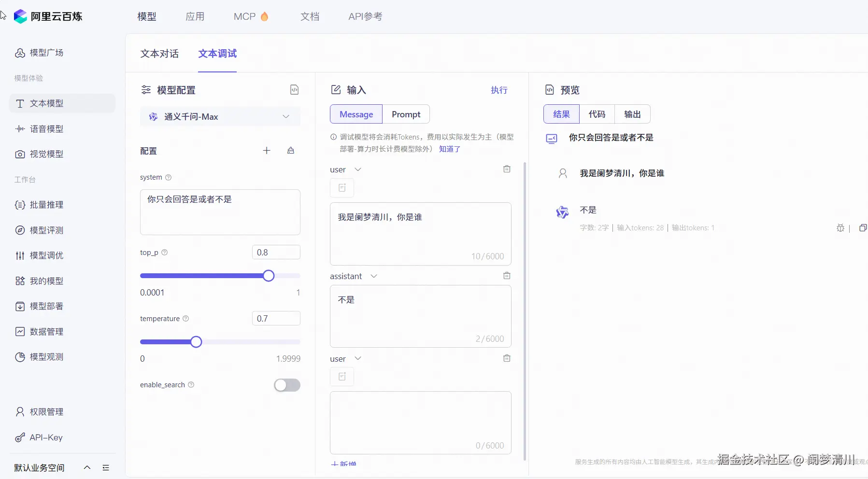Viewport: 868px width, 479px height.
Task: Show help for top_p parameter
Action: (164, 253)
